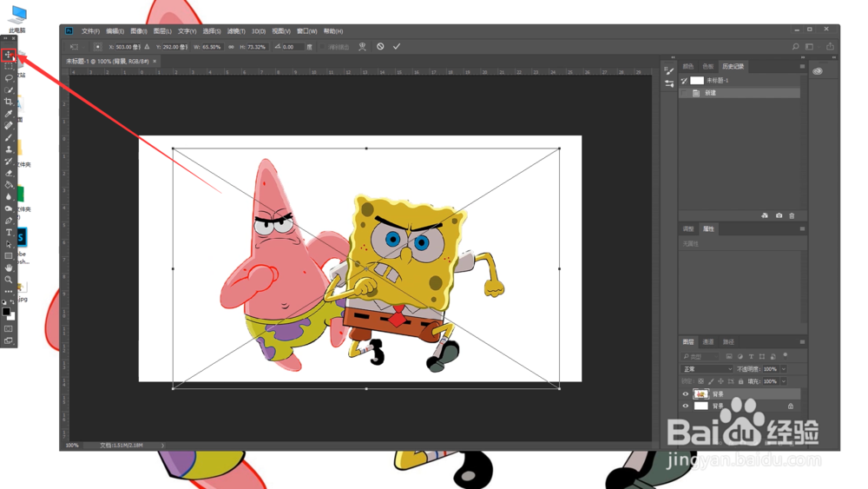Select the Hand tool
The height and width of the screenshot is (489, 868).
coord(9,268)
